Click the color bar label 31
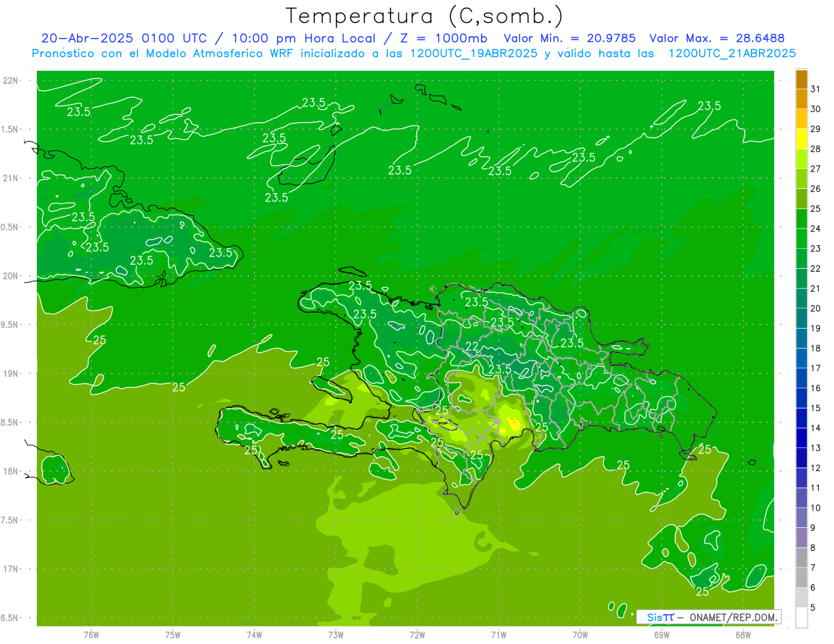Viewport: 834px width, 644px height. click(815, 89)
